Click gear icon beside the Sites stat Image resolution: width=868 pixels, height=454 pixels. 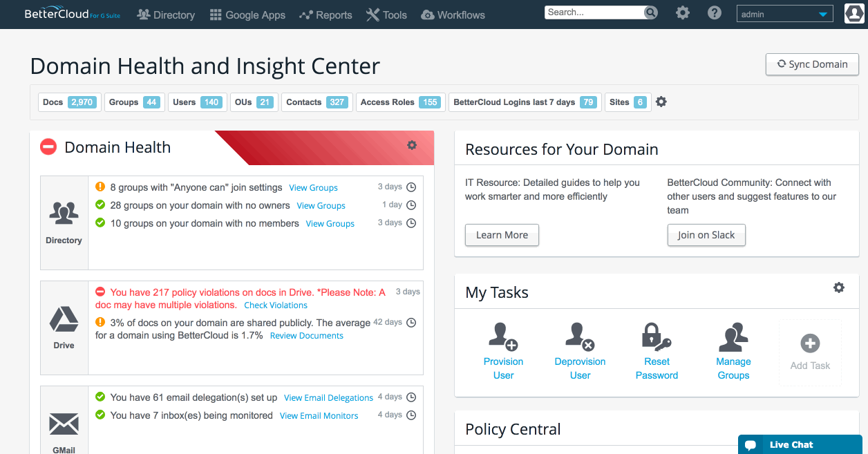tap(661, 102)
